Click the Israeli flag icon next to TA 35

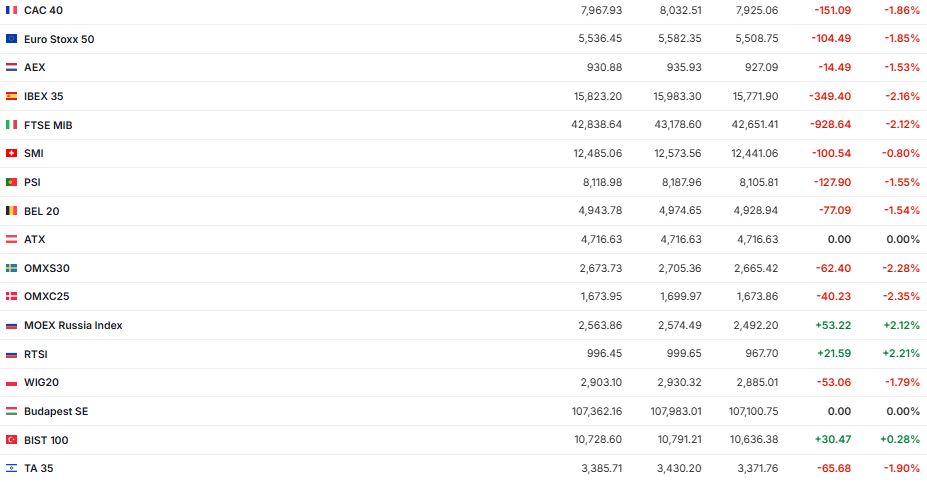11,468
